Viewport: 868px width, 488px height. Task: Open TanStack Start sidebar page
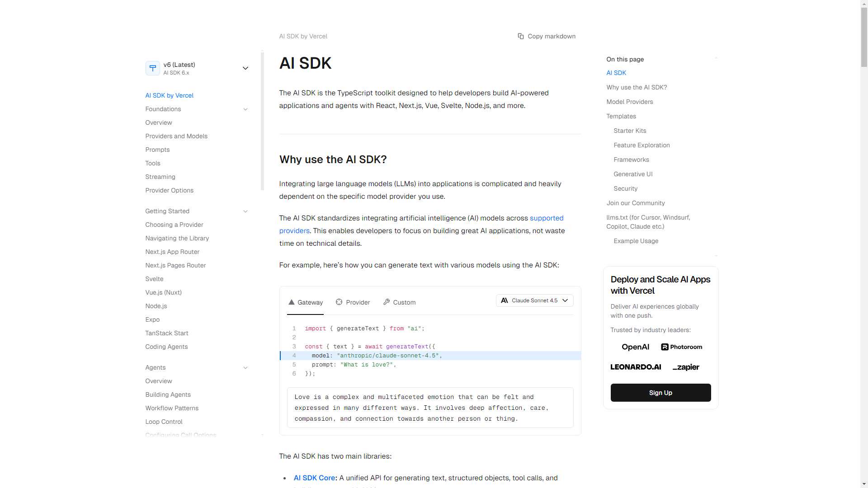tap(166, 333)
